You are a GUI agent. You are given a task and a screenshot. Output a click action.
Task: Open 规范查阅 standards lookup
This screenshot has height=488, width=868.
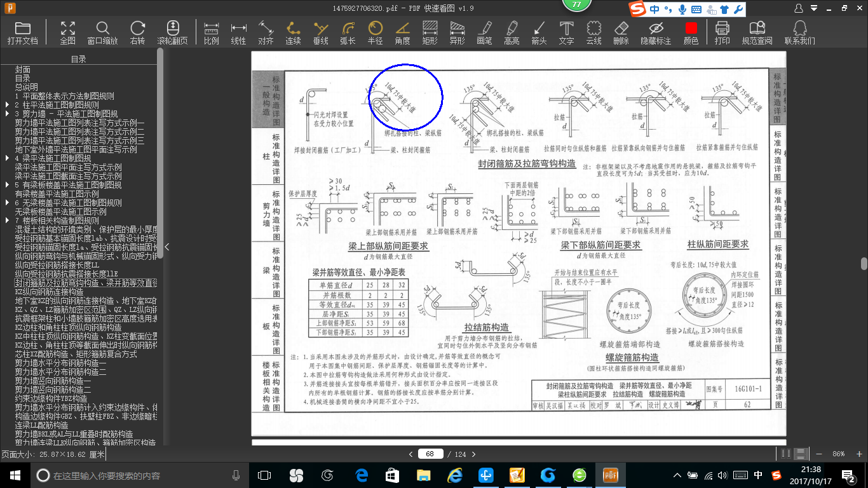coord(757,32)
